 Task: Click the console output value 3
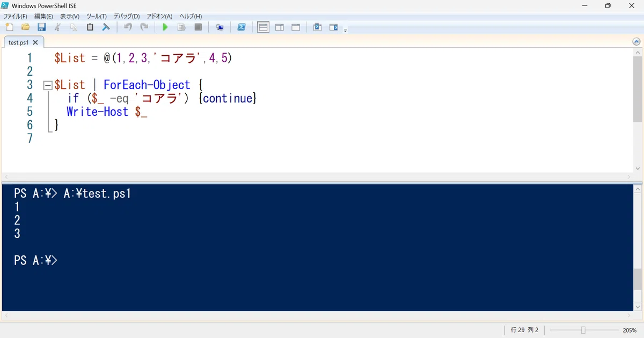click(17, 233)
